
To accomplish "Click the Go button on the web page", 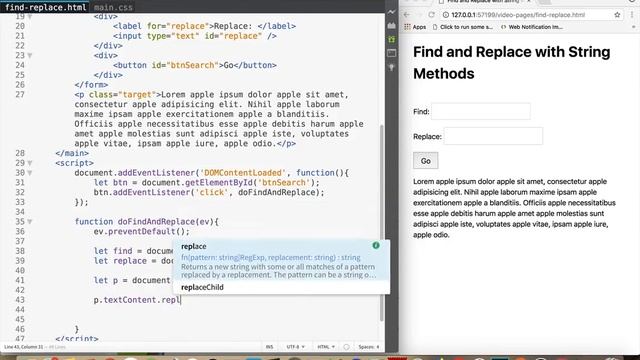I will click(425, 161).
